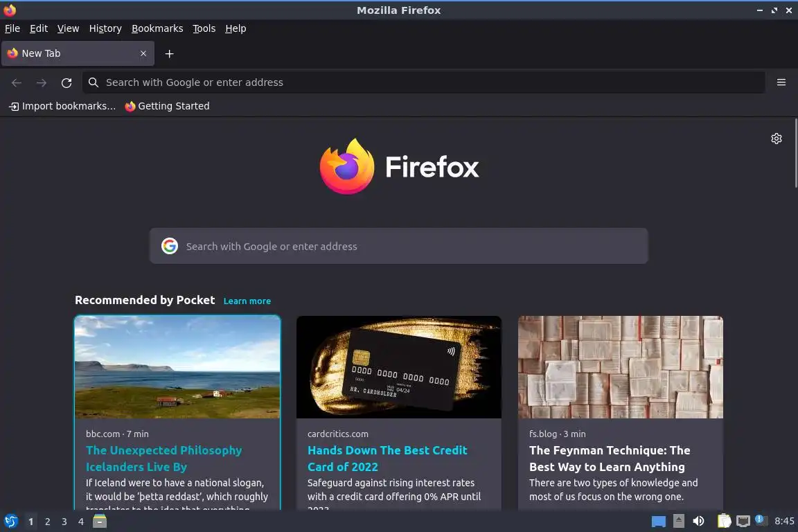Click the reload page icon
Screen dimensions: 798x532
(66, 83)
